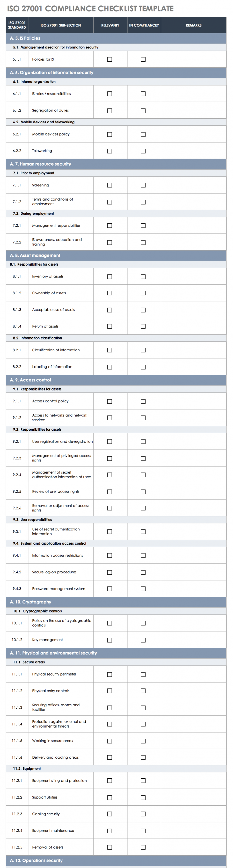Click Remarks cell for Password management system

click(194, 589)
